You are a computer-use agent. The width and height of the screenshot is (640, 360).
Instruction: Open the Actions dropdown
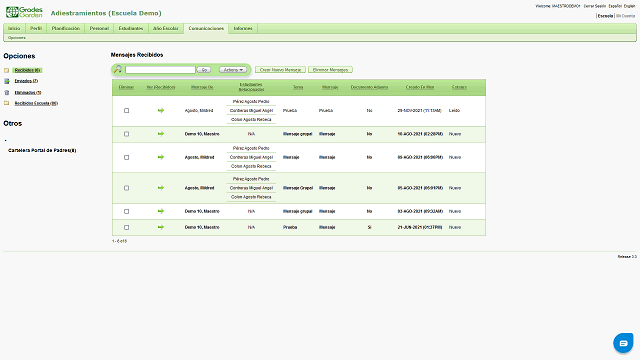click(233, 70)
